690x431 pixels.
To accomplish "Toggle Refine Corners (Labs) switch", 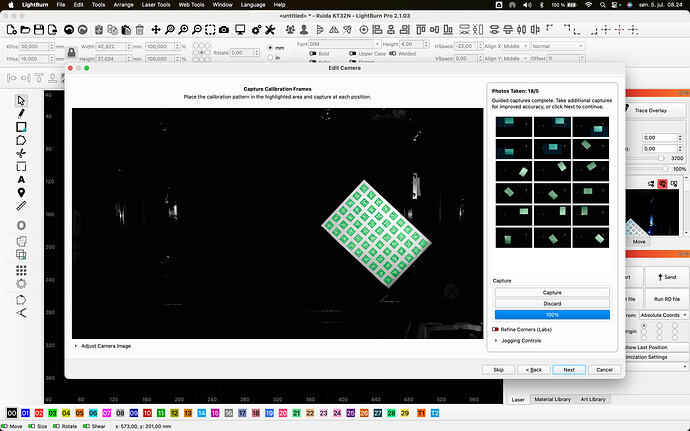I will pos(495,329).
